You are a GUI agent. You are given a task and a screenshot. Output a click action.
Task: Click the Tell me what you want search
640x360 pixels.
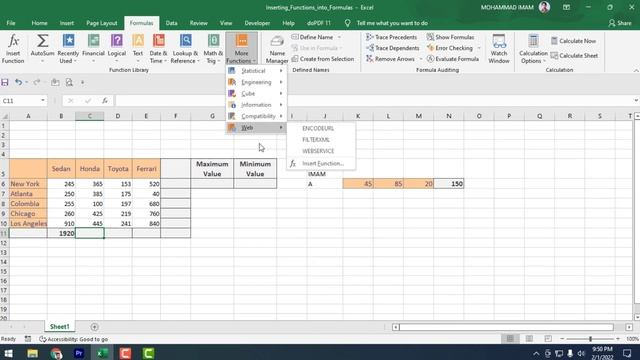point(392,23)
